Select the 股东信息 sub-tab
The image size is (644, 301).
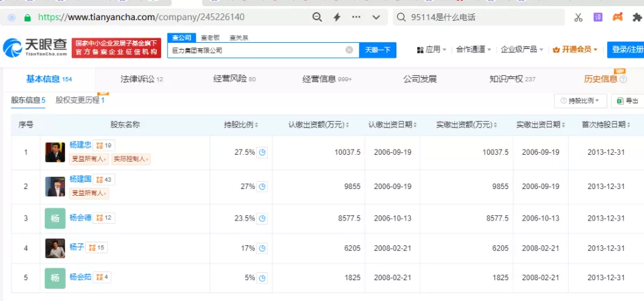point(28,100)
